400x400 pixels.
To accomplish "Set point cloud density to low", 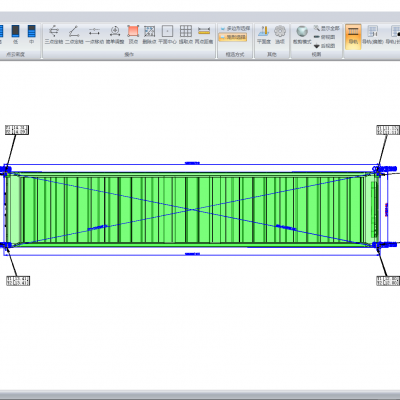I will [15, 35].
